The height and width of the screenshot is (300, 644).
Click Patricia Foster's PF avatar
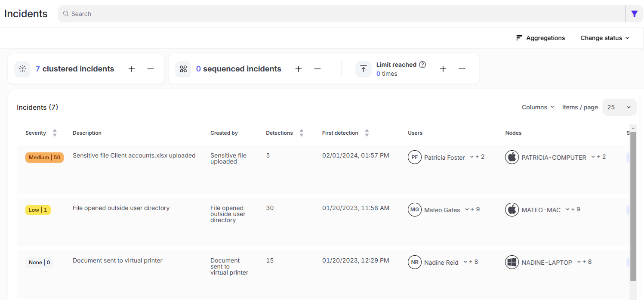(414, 157)
